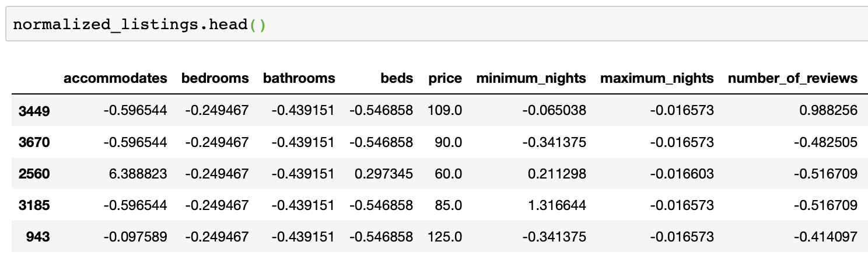The height and width of the screenshot is (259, 868).
Task: Click the price column header
Action: 445,78
